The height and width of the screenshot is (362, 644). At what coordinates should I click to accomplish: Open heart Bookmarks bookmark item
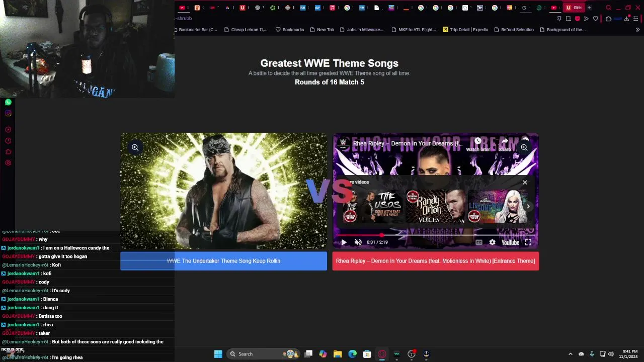290,30
